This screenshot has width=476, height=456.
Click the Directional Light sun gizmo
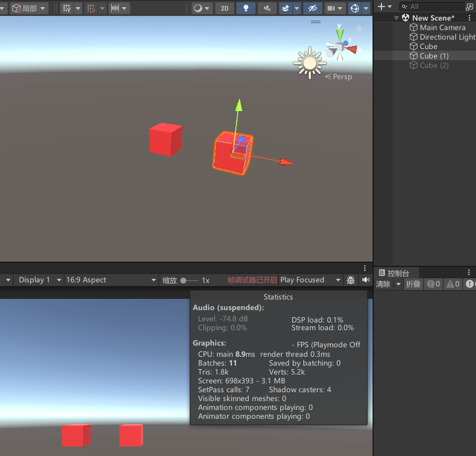tap(309, 63)
